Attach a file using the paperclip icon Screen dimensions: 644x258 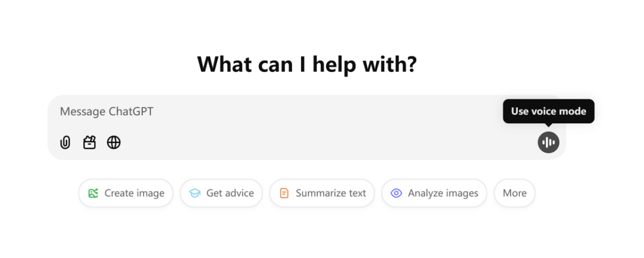click(65, 143)
